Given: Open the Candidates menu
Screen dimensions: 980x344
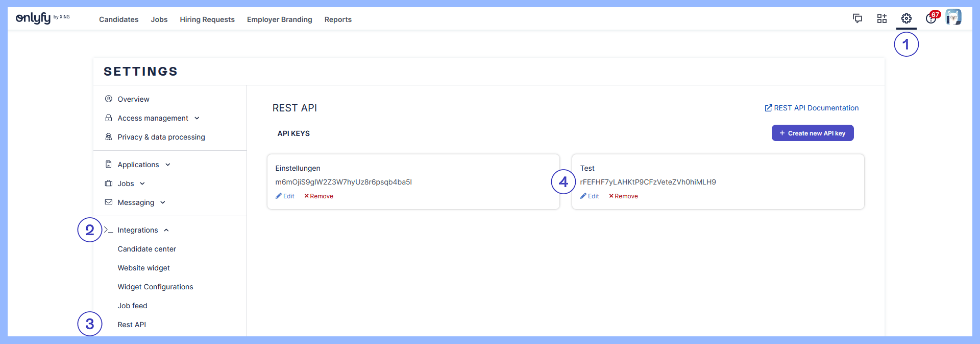Looking at the screenshot, I should pyautogui.click(x=118, y=19).
